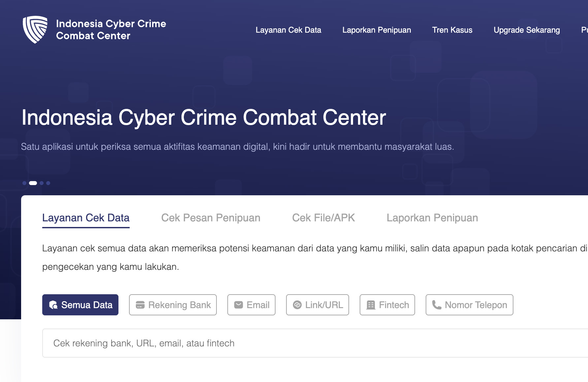Viewport: 588px width, 382px height.
Task: Click the Link/URL chain icon
Action: [297, 305]
